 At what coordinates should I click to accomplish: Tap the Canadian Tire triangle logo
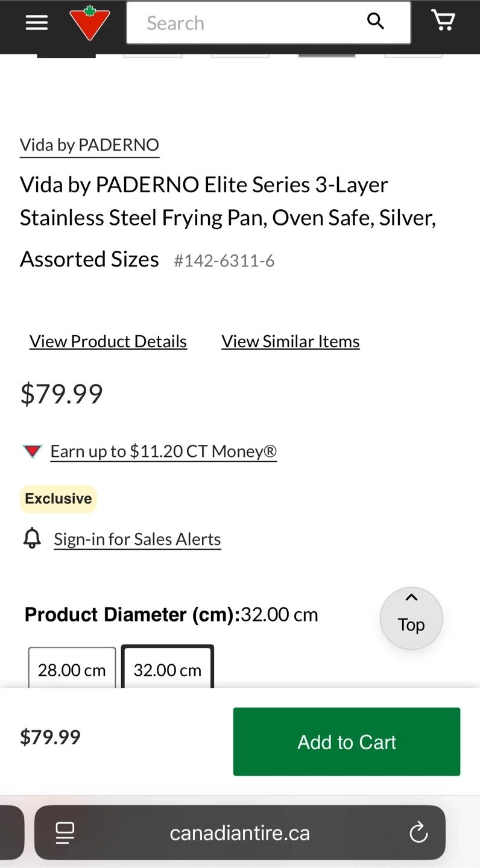pos(90,23)
